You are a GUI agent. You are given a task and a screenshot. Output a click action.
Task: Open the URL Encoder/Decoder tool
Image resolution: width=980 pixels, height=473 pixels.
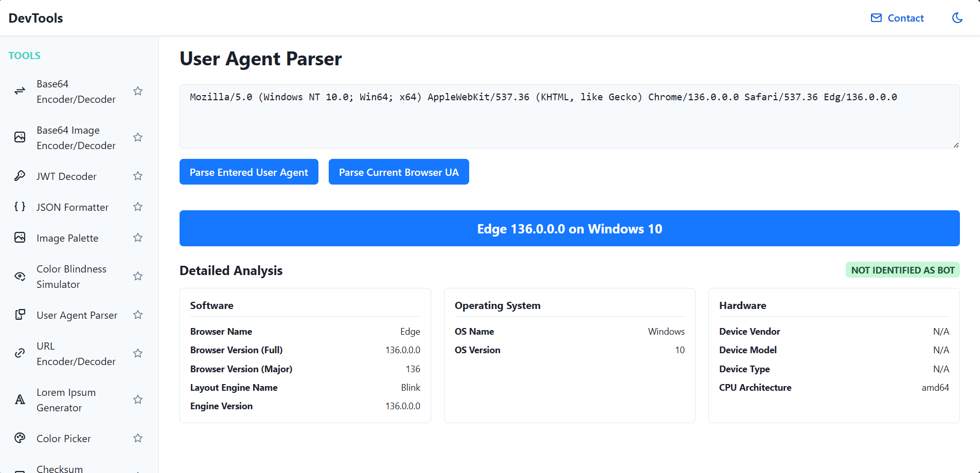click(x=76, y=354)
